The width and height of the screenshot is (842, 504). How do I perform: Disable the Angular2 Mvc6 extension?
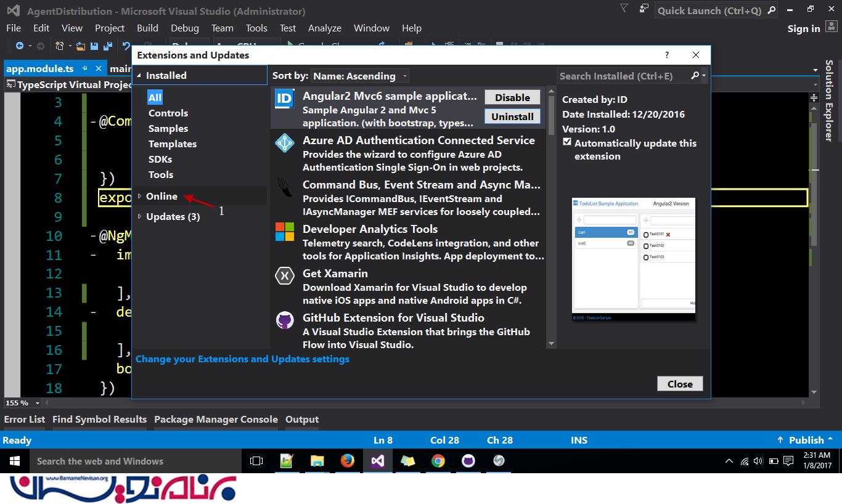(x=512, y=97)
